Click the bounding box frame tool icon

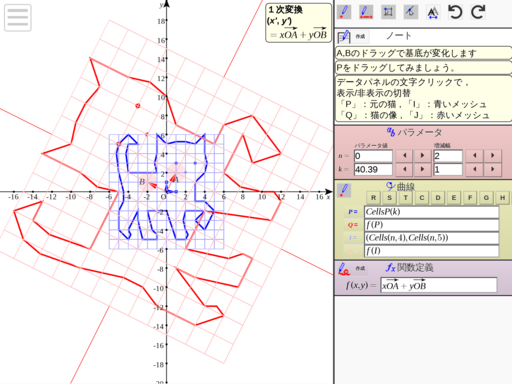tap(388, 12)
